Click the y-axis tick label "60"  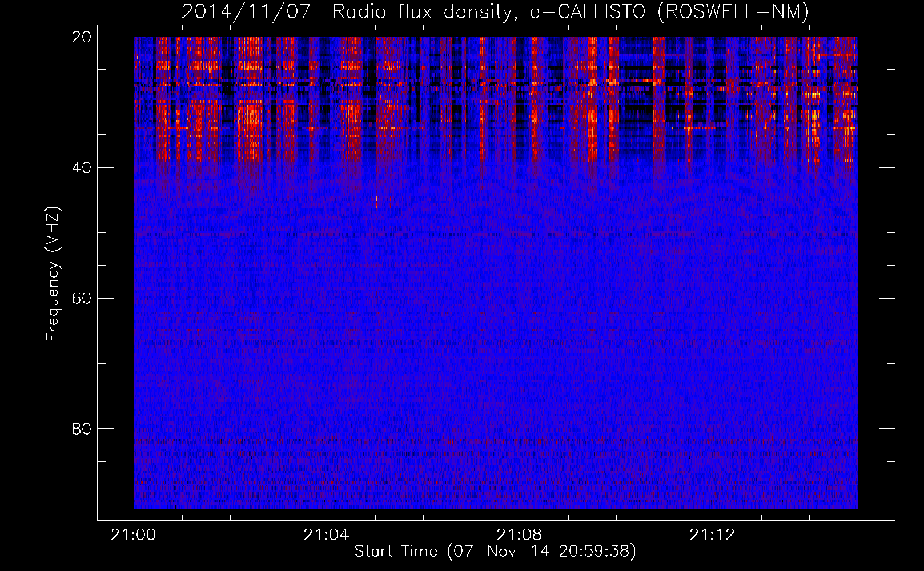[x=82, y=299]
